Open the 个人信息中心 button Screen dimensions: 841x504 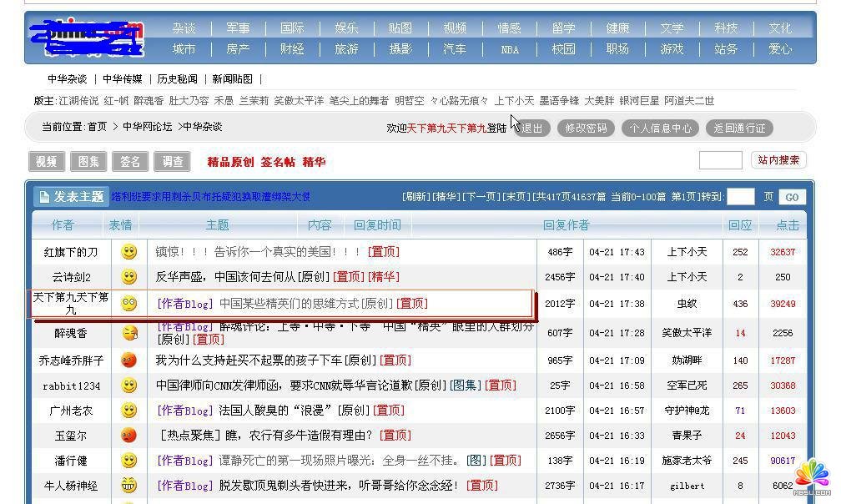661,129
